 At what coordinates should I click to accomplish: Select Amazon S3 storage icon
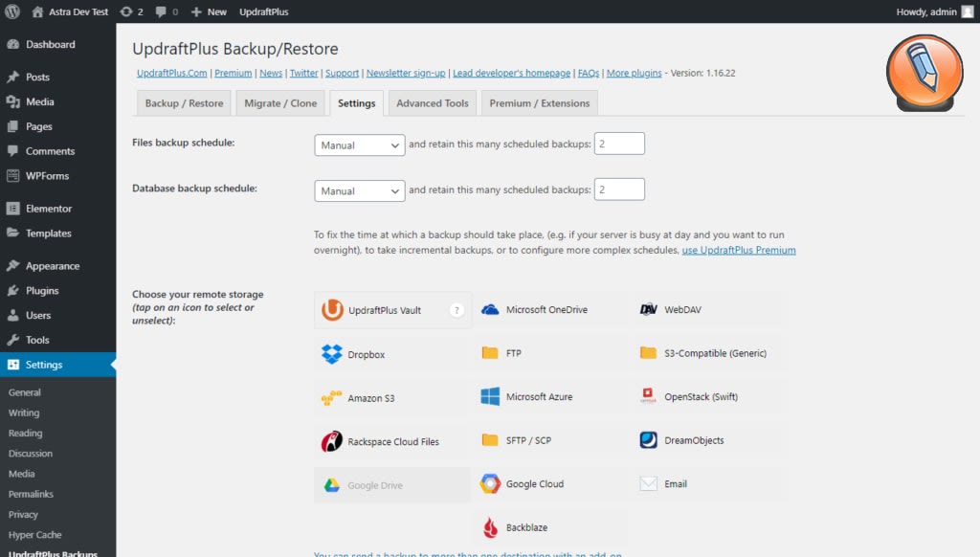pyautogui.click(x=331, y=398)
